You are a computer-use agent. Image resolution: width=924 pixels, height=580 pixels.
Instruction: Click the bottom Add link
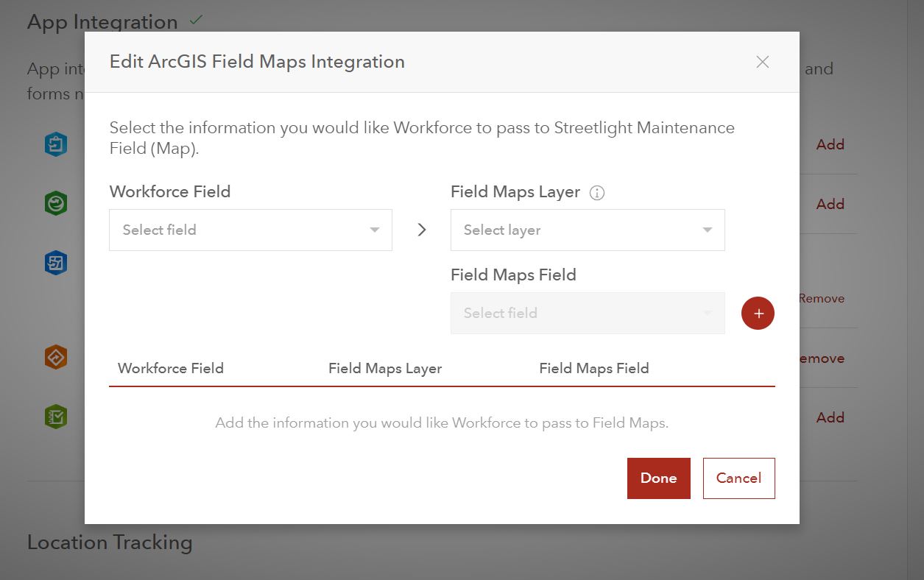[x=830, y=417]
